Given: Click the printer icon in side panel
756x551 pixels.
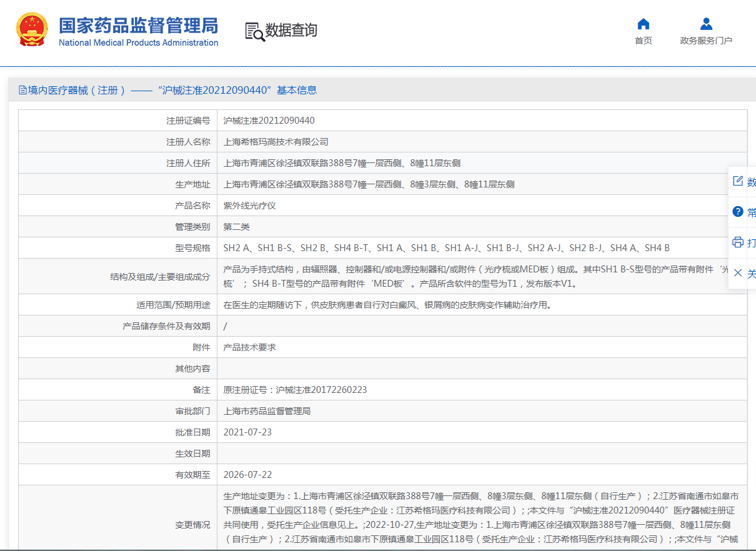Looking at the screenshot, I should [x=738, y=242].
